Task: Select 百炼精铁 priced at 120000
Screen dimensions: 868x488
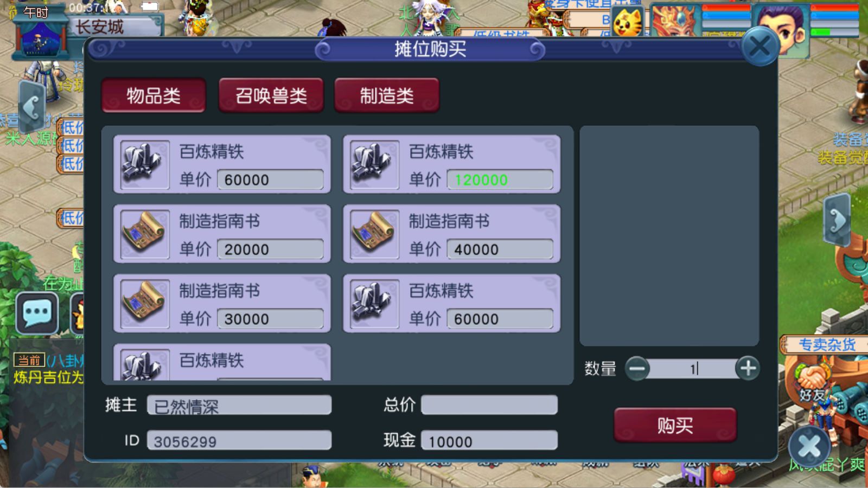Action: pyautogui.click(x=451, y=164)
